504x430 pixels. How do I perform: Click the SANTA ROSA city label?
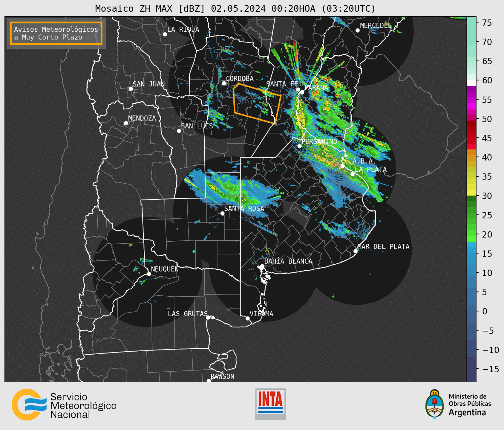tap(244, 208)
